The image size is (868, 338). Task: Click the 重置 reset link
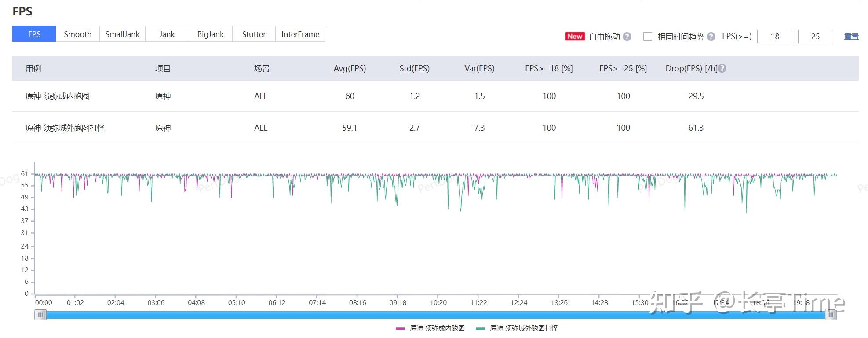tap(851, 37)
